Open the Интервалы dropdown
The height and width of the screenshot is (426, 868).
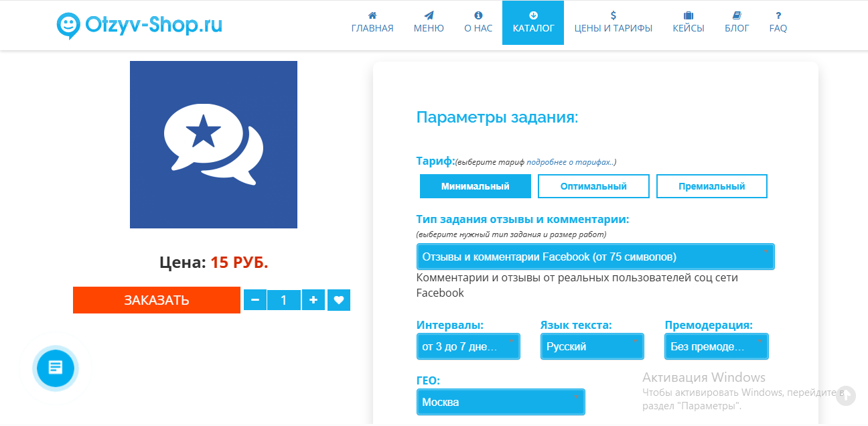[x=467, y=346]
